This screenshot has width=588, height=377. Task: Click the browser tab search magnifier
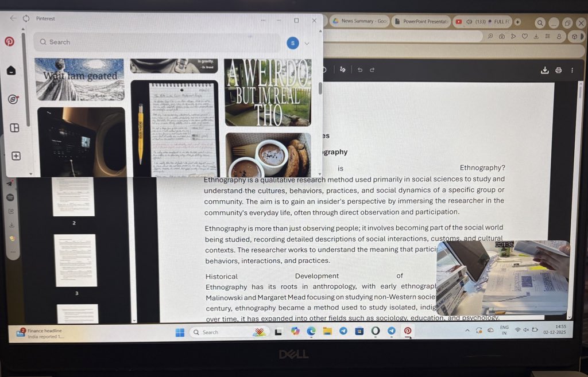pyautogui.click(x=540, y=23)
